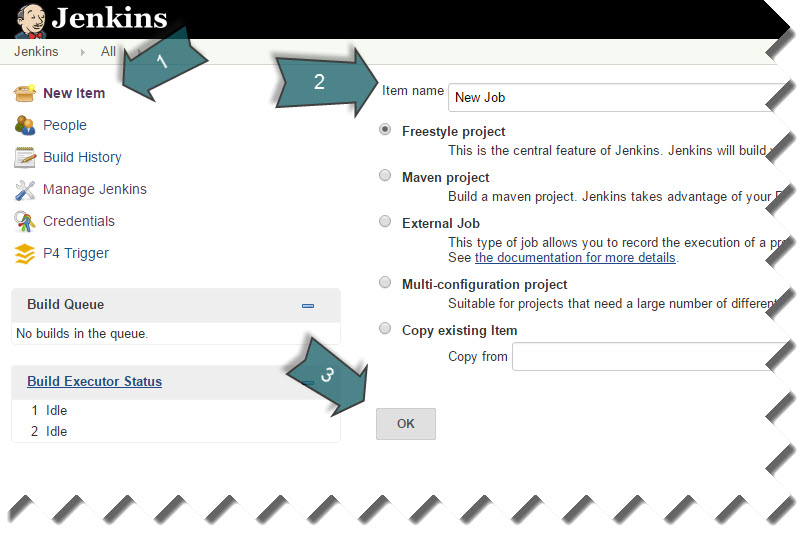Click the Multi-configuration project label
Viewport: 805px width, 535px height.
coord(485,284)
